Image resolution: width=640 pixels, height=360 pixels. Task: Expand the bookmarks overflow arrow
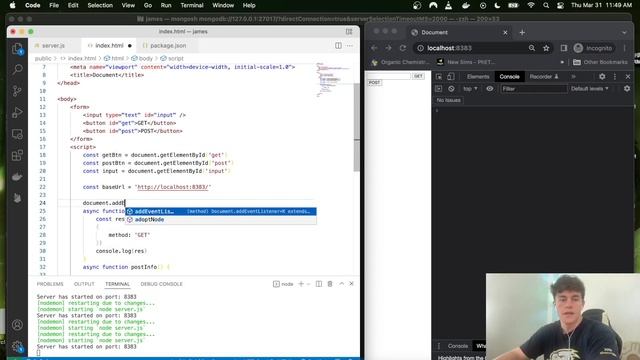point(562,62)
